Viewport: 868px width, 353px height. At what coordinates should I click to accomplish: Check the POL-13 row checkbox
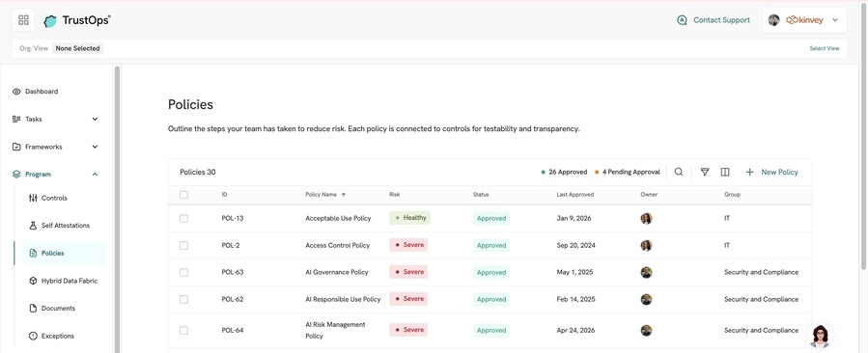(183, 219)
